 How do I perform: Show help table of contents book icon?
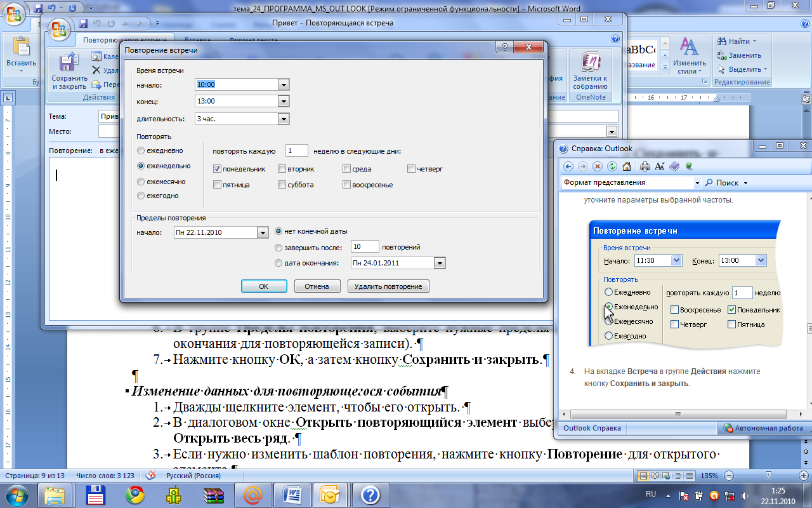pos(674,166)
